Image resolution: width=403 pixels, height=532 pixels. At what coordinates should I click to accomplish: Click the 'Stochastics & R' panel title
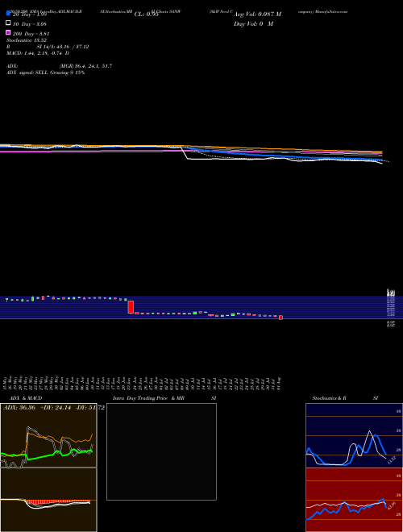[x=329, y=398]
